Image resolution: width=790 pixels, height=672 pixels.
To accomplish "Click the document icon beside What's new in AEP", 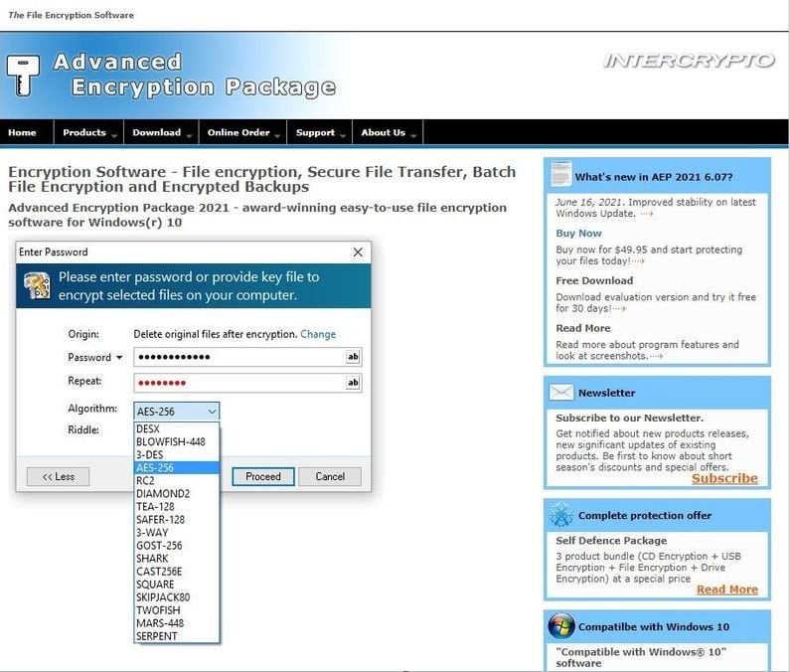I will [x=560, y=173].
